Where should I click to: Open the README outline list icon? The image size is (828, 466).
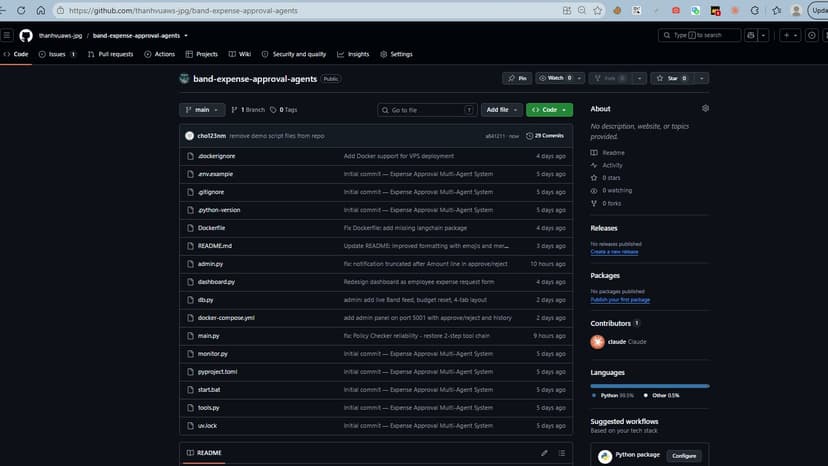click(562, 453)
